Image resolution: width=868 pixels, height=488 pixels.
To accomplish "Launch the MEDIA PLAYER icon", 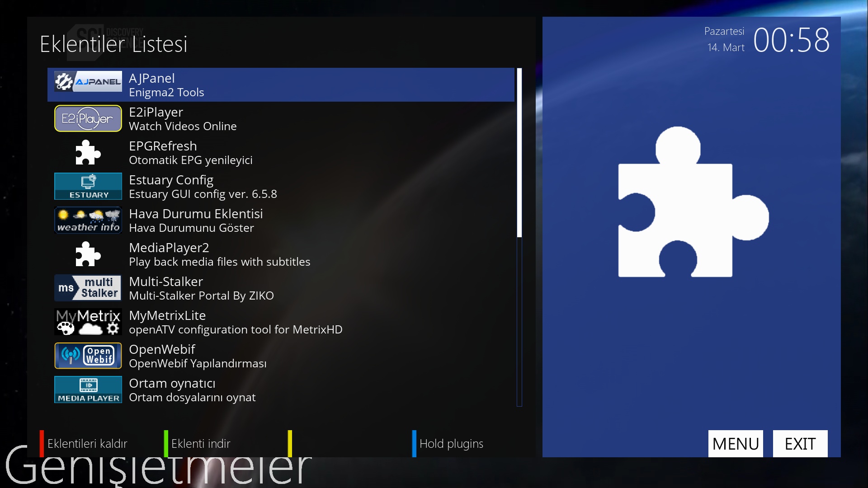I will coord(88,389).
